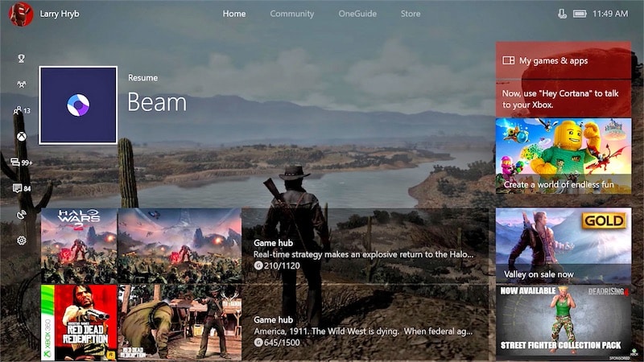
Task: Open Settings gear icon in sidebar
Action: tap(22, 241)
